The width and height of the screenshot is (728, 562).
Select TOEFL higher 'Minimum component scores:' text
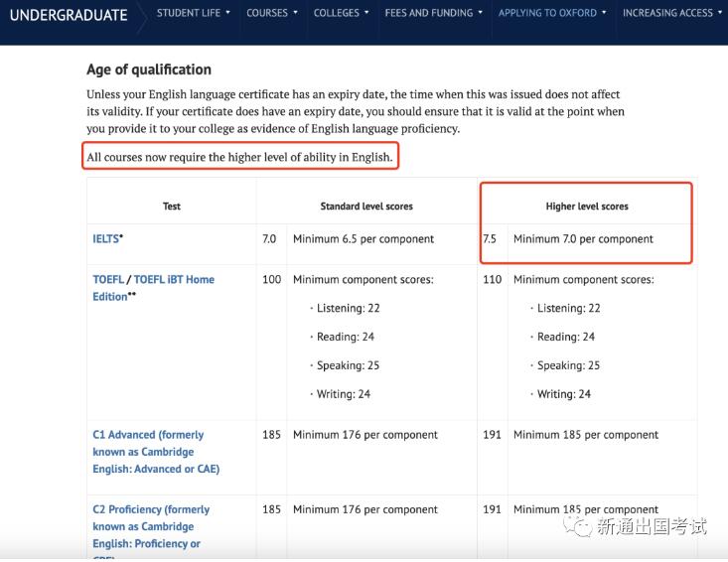click(584, 279)
